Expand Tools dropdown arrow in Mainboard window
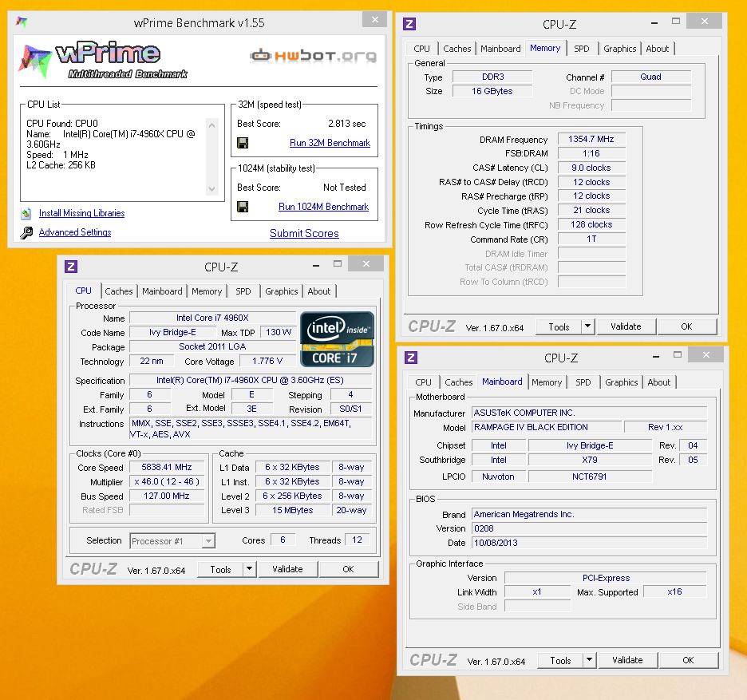Screen dimensions: 747x700 [x=589, y=660]
